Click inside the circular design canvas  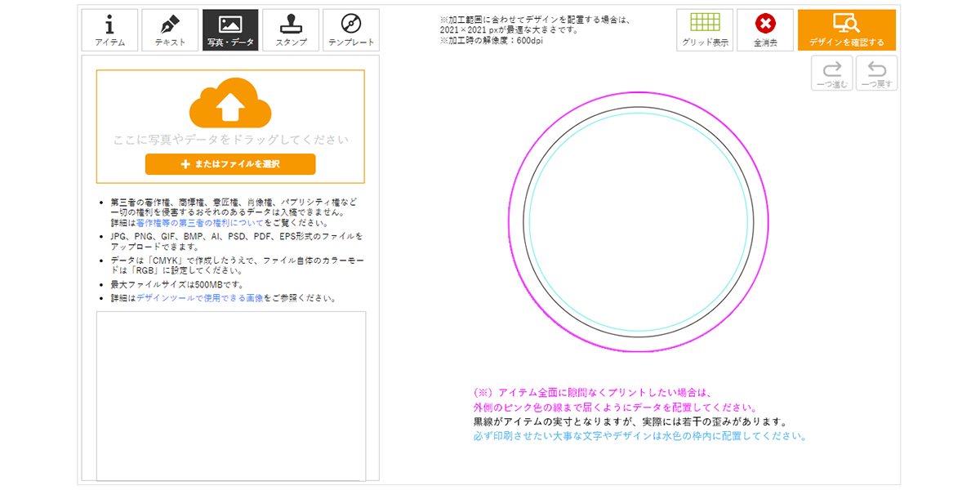638,223
